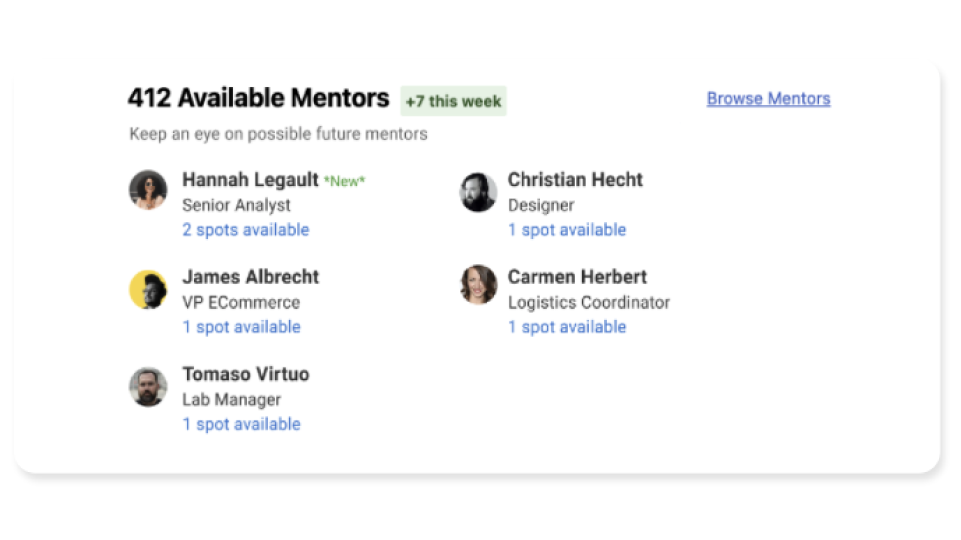Viewport: 961px width, 540px height.
Task: Click Tomaso Virtuo's profile picture
Action: [148, 387]
